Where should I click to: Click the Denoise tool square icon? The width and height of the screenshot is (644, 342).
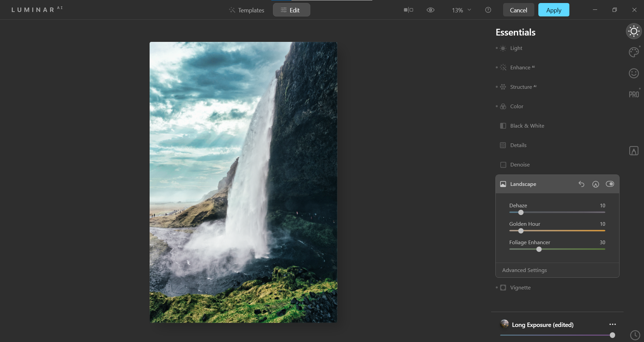(x=503, y=165)
